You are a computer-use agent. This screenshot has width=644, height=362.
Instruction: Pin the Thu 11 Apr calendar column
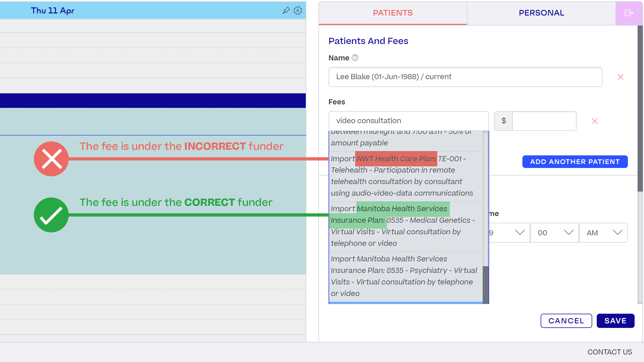point(286,10)
